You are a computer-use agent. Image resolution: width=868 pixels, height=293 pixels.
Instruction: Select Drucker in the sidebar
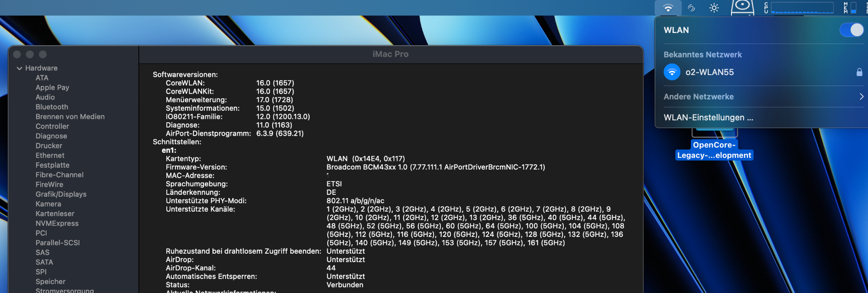[49, 146]
